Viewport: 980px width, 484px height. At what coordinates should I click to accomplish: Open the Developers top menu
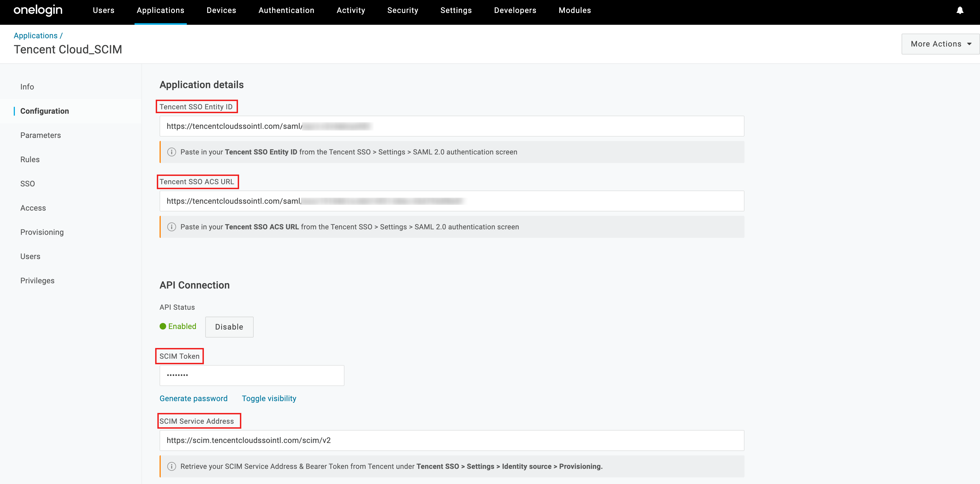515,10
